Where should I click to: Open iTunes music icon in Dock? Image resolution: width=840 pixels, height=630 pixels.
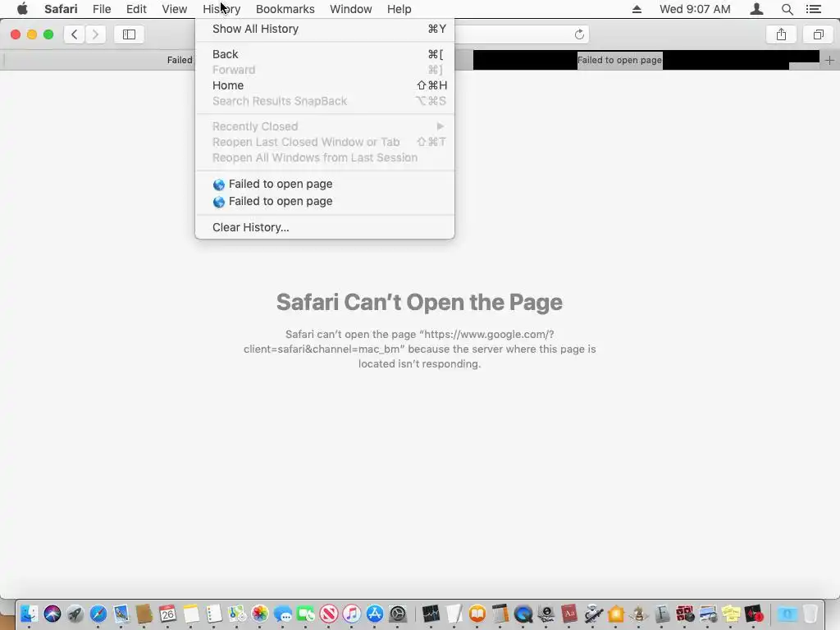(352, 614)
